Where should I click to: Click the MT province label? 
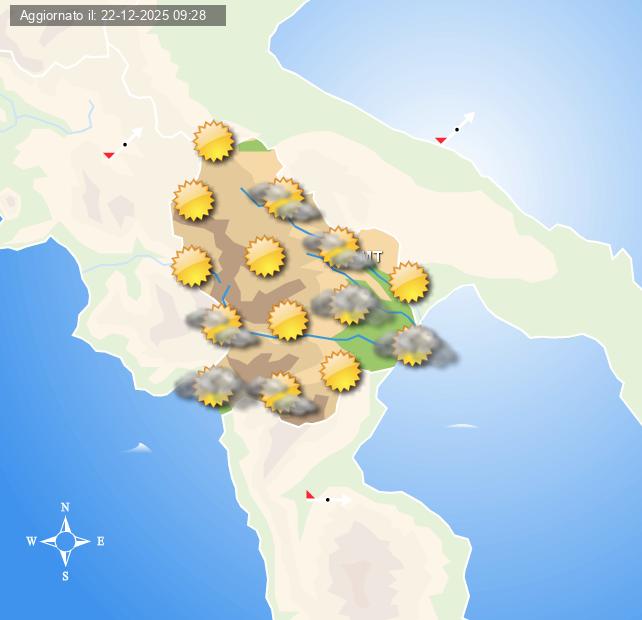coord(371,257)
